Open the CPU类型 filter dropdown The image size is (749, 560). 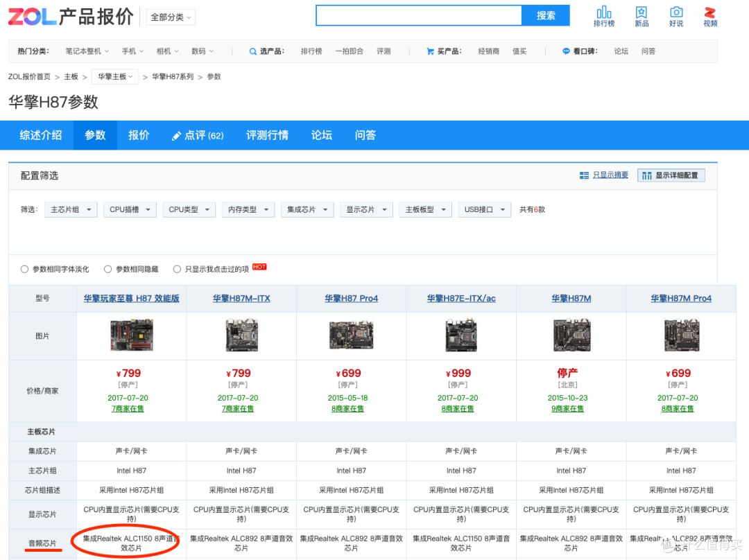tap(189, 209)
